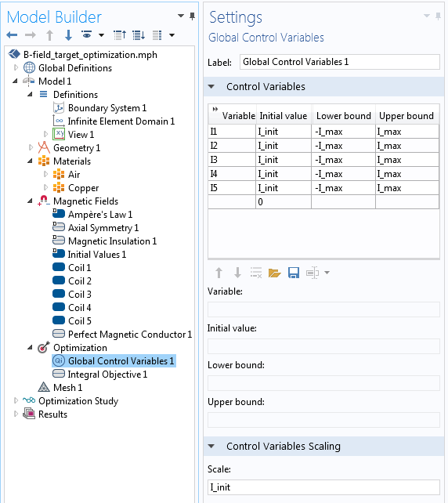The height and width of the screenshot is (503, 448).
Task: Select the Coil 4 node
Action: coord(80,308)
